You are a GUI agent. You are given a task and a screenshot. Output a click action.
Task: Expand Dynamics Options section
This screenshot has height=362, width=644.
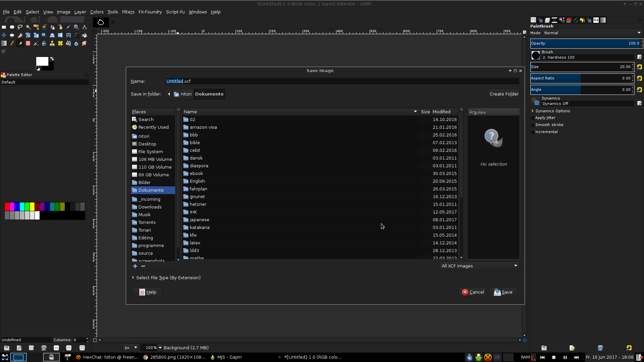[x=533, y=111]
